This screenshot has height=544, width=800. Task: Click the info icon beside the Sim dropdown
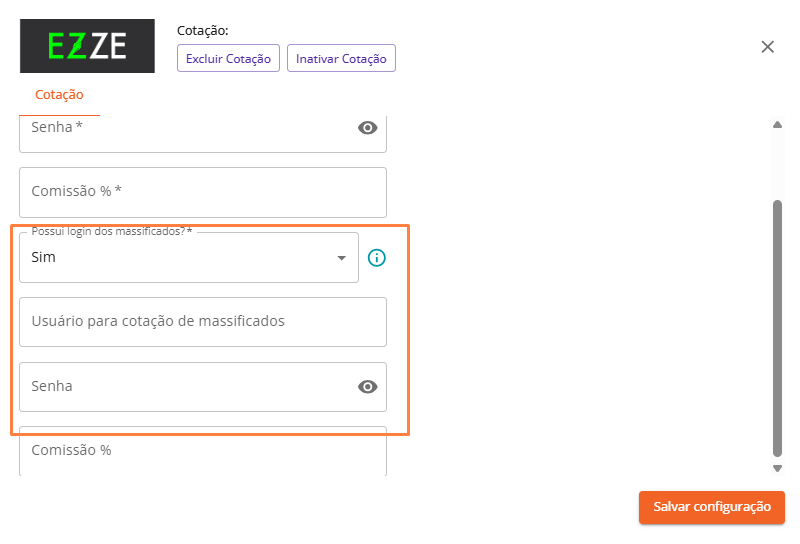click(x=377, y=258)
